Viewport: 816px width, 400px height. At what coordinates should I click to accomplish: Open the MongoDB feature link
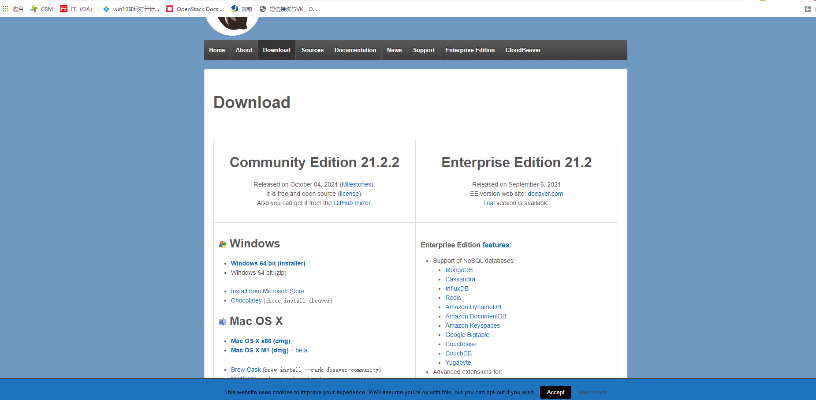pyautogui.click(x=460, y=271)
